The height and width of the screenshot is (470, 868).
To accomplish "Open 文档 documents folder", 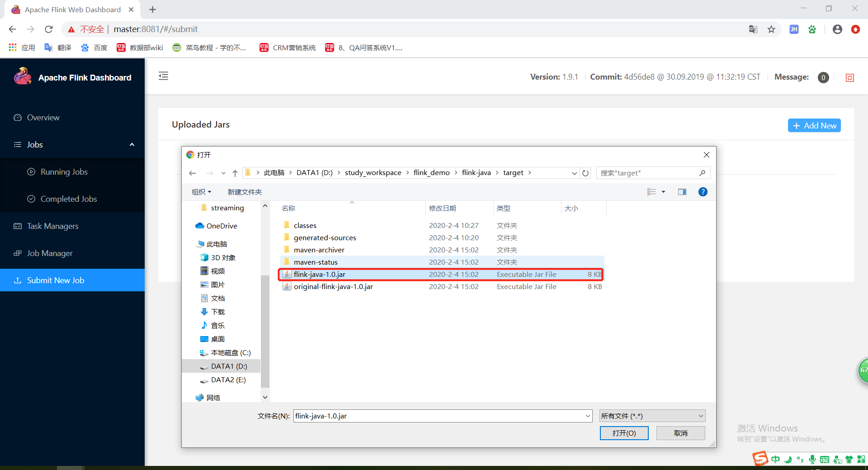I will coord(217,298).
